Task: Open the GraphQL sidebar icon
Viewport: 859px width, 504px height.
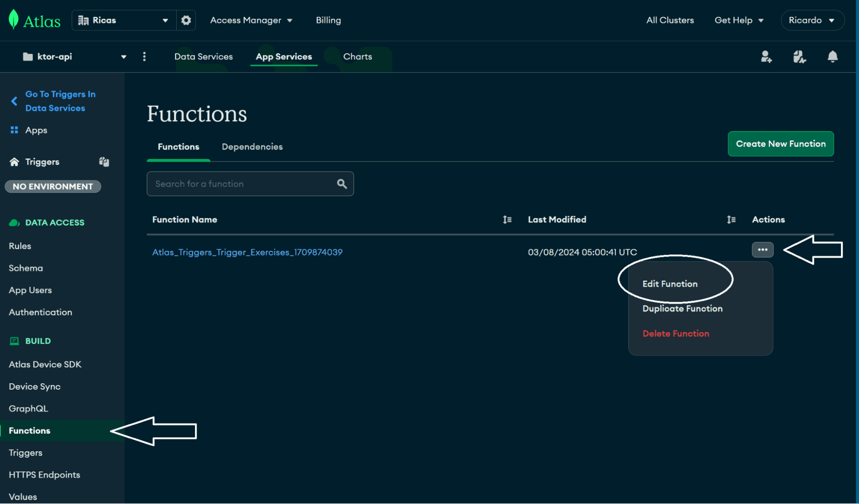Action: point(28,408)
